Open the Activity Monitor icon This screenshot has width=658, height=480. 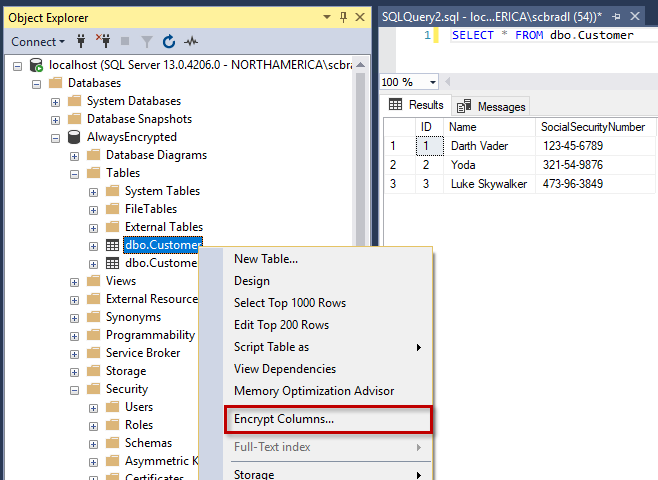point(191,42)
